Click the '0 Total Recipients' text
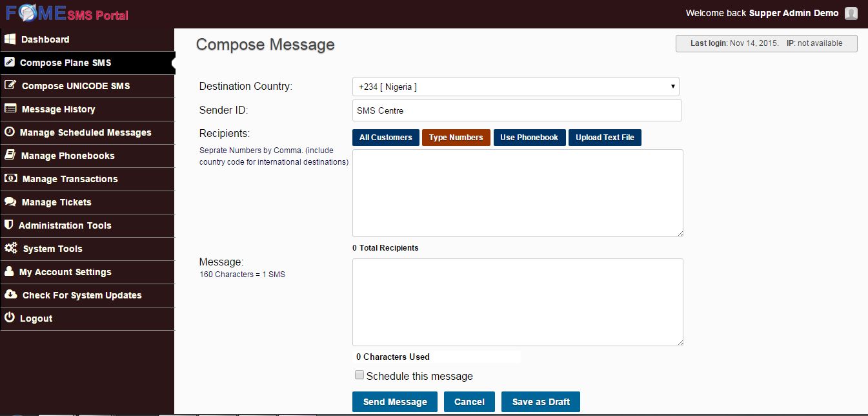The image size is (868, 416). (385, 248)
